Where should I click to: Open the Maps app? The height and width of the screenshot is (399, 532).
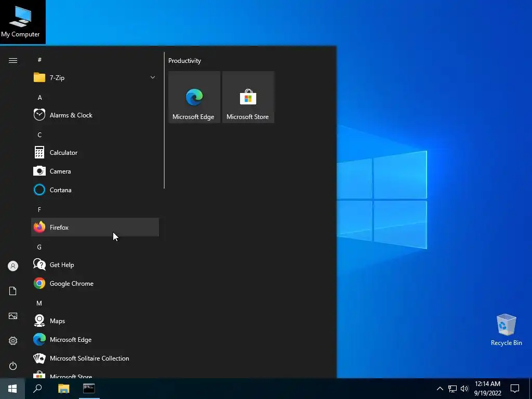point(95,321)
